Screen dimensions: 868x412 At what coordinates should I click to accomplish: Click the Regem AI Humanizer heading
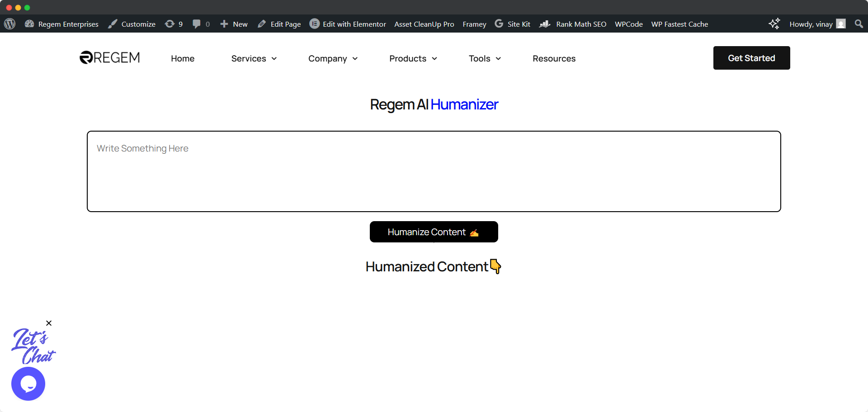(434, 104)
